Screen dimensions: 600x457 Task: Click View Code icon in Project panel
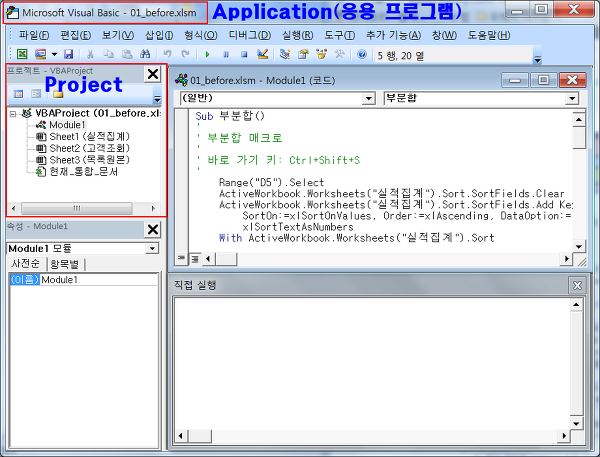[x=18, y=94]
